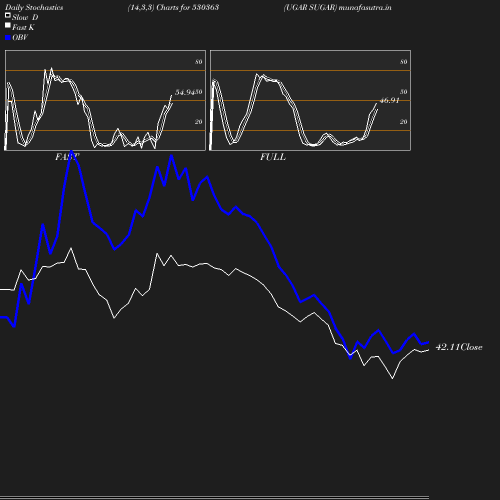Image resolution: width=500 pixels, height=500 pixels.
Task: Click the 'Slow D' legend label
Action: 25,18
